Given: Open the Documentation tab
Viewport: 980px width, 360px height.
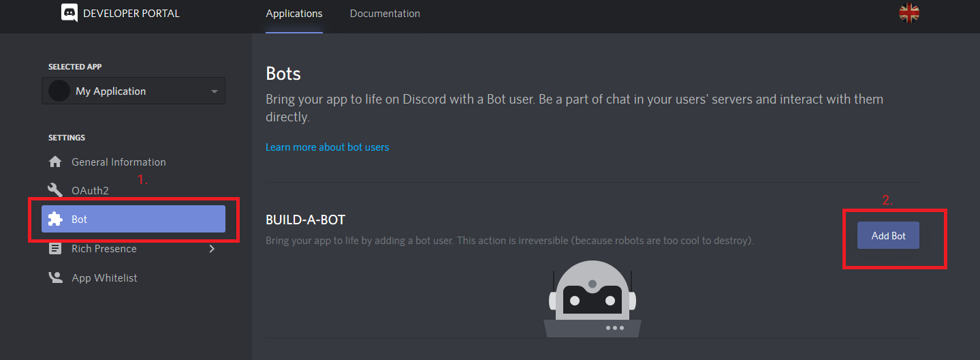Looking at the screenshot, I should coord(385,13).
